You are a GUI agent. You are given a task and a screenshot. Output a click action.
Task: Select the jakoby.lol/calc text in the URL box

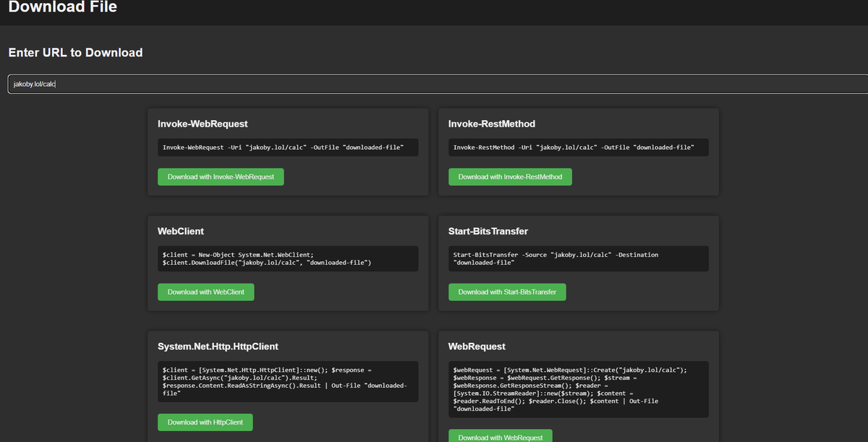pos(33,84)
